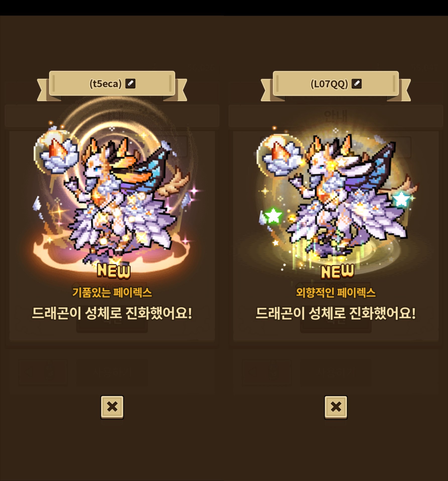Click the green star on right dragon

(x=273, y=215)
